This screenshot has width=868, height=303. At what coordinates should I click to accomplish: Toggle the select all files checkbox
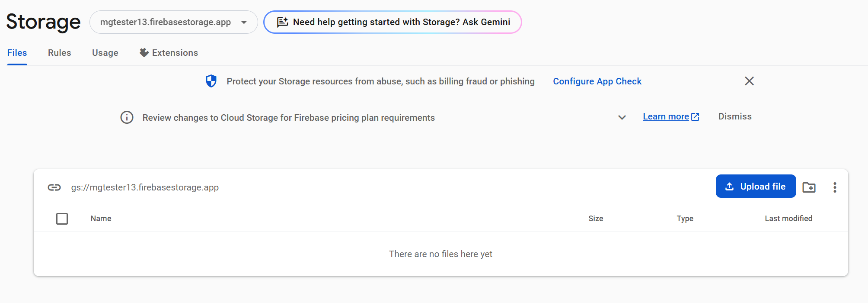tap(62, 219)
